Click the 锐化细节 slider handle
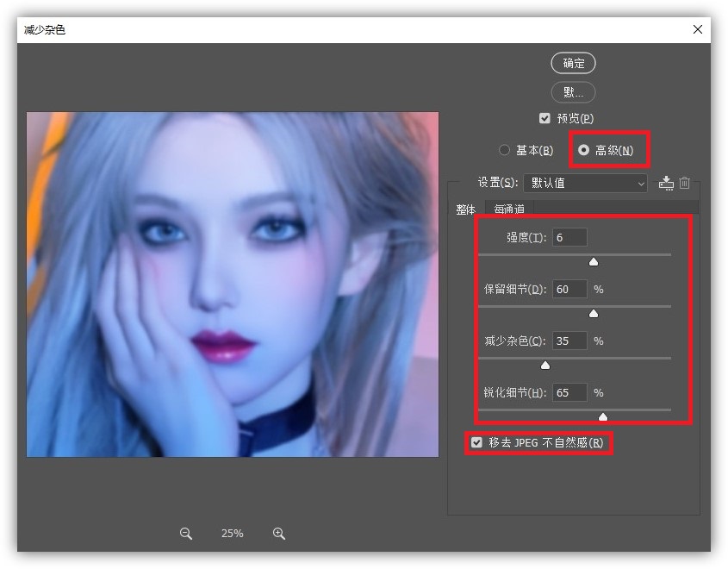 tap(602, 416)
